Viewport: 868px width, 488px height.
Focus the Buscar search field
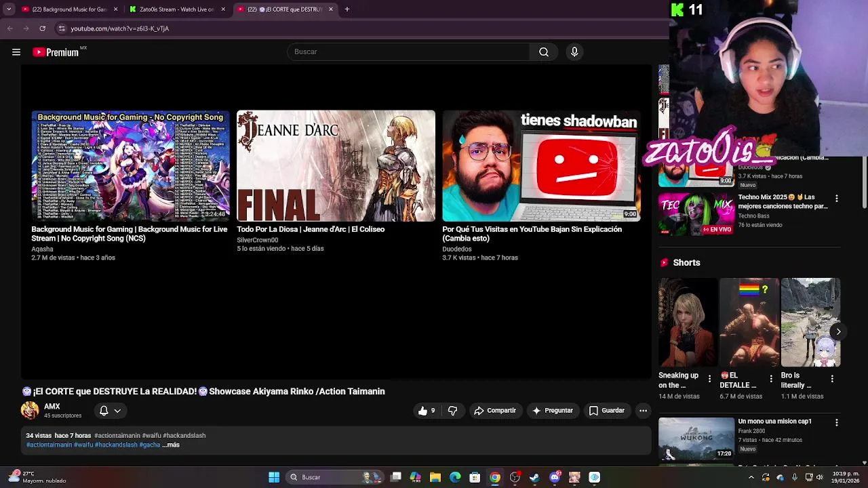408,52
